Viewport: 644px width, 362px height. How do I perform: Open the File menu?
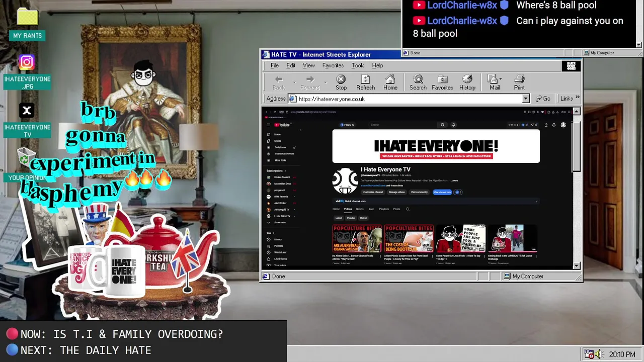[275, 65]
